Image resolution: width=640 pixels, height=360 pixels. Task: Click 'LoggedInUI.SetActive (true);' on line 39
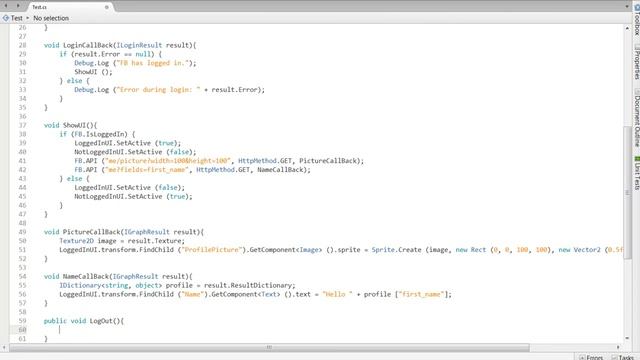point(127,143)
